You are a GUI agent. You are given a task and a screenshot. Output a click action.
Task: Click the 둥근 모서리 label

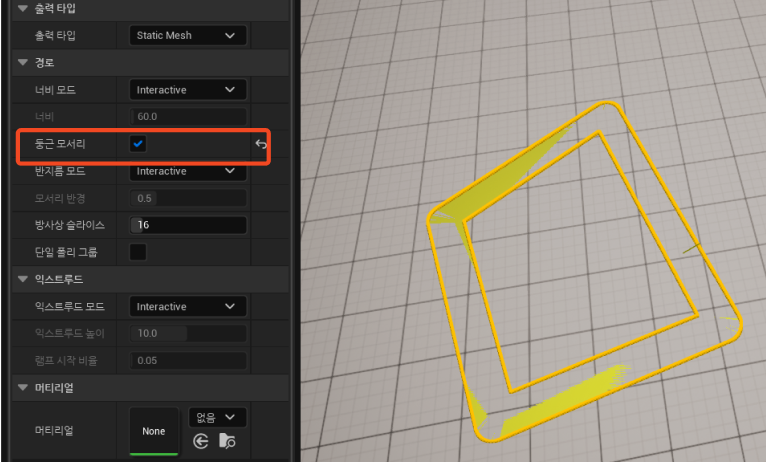pos(60,144)
